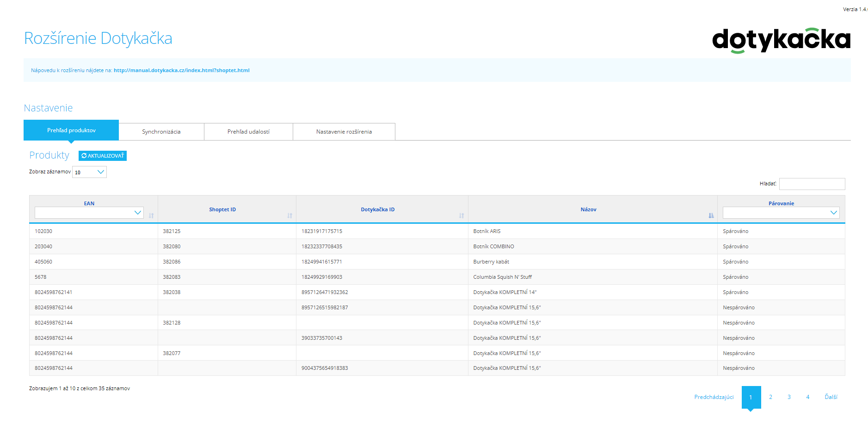Click Dotykačka ID 9004375654918383
The height and width of the screenshot is (423, 868).
click(325, 368)
